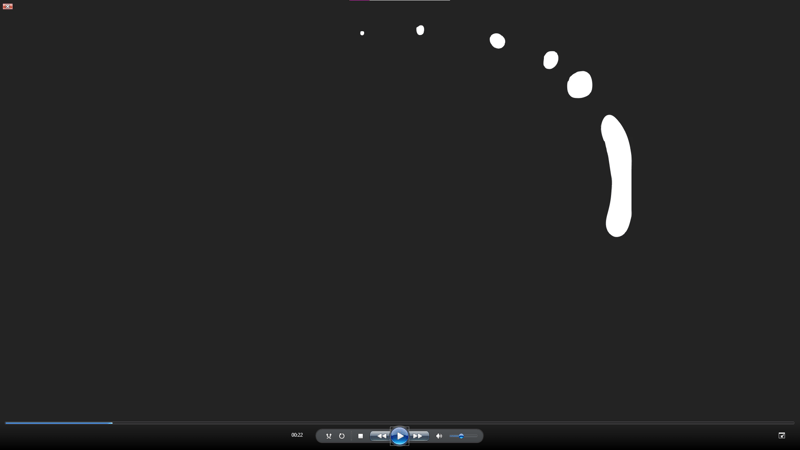Click the Previous / rewind button
The image size is (800, 450).
point(381,436)
